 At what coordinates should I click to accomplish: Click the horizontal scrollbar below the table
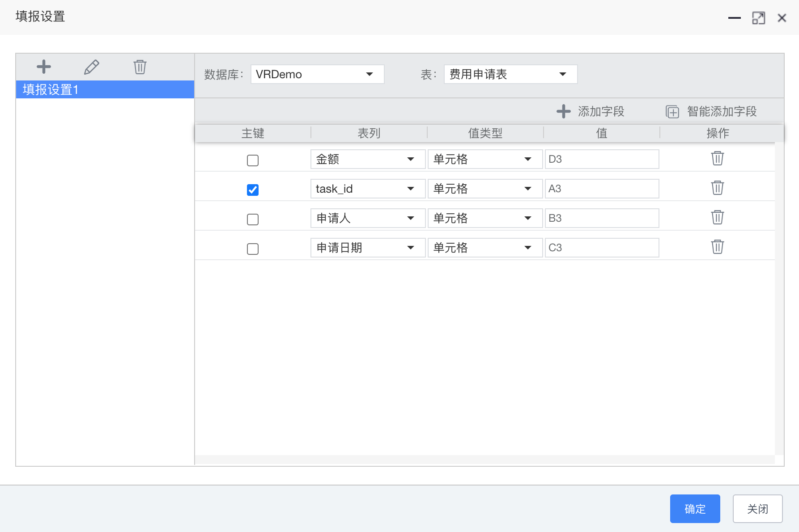[485, 460]
